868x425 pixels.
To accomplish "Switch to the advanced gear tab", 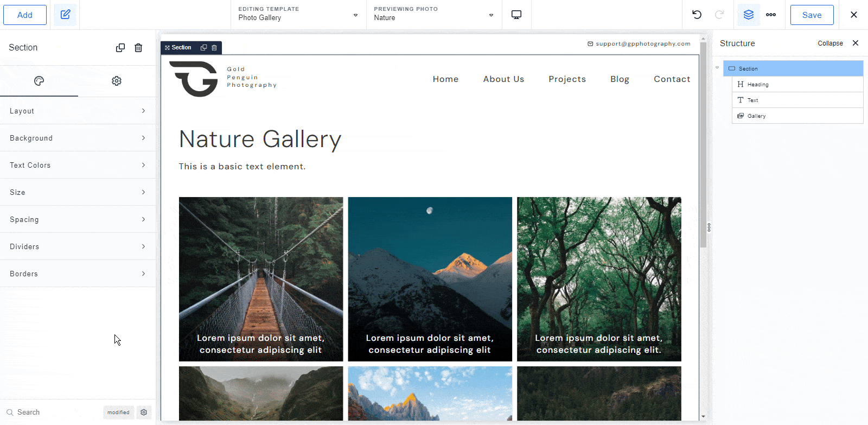I will 117,81.
